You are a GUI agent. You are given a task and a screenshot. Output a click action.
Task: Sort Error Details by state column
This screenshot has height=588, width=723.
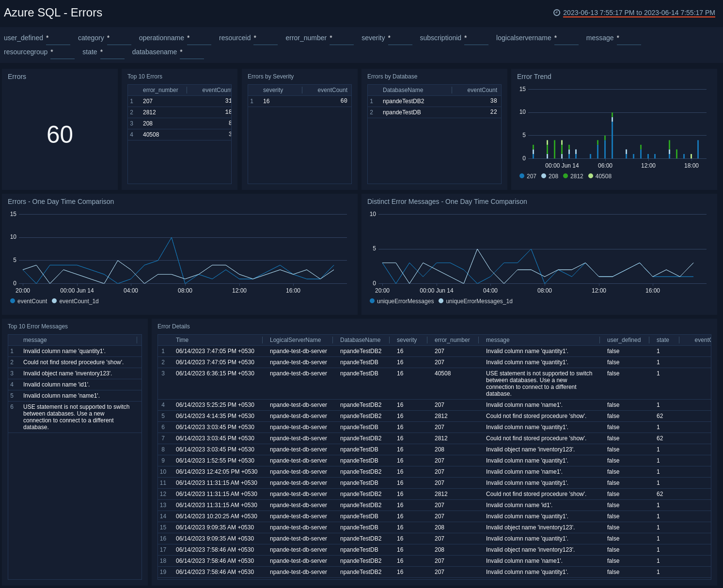point(663,340)
